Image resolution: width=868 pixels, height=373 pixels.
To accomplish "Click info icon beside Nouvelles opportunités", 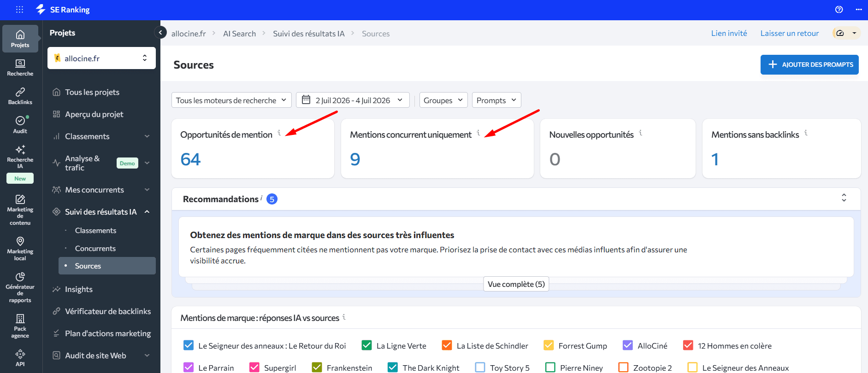I will click(641, 133).
